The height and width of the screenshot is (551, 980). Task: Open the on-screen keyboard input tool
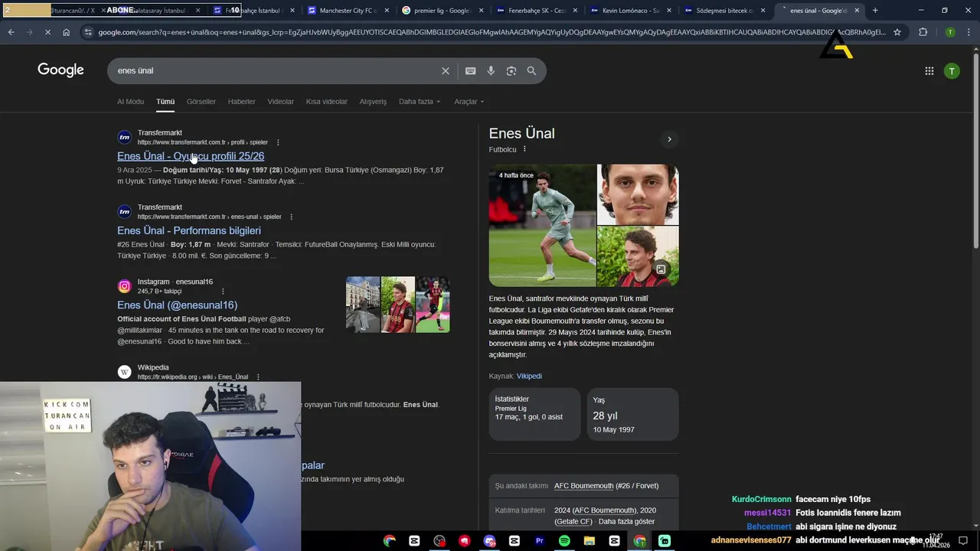(471, 70)
